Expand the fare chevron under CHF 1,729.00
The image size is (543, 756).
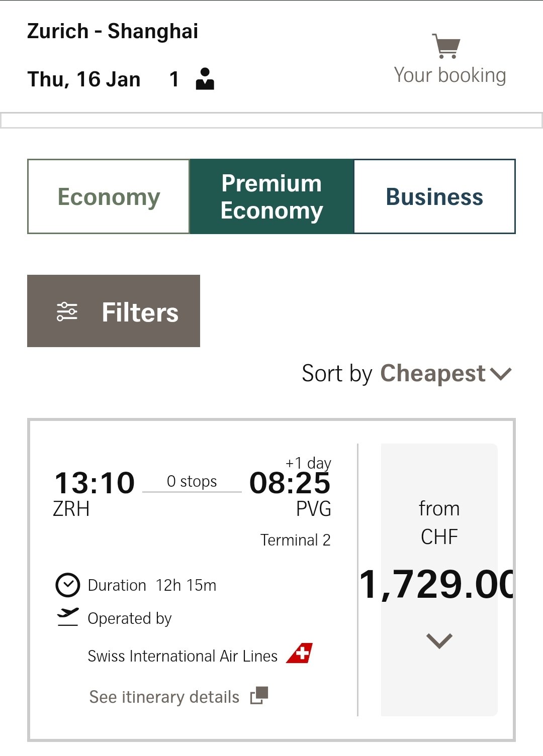tap(439, 640)
